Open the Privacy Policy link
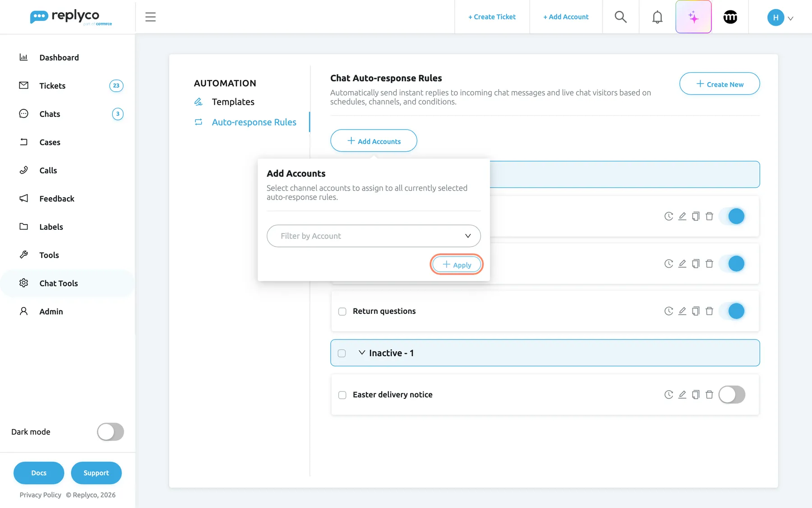This screenshot has height=508, width=812. pyautogui.click(x=40, y=495)
